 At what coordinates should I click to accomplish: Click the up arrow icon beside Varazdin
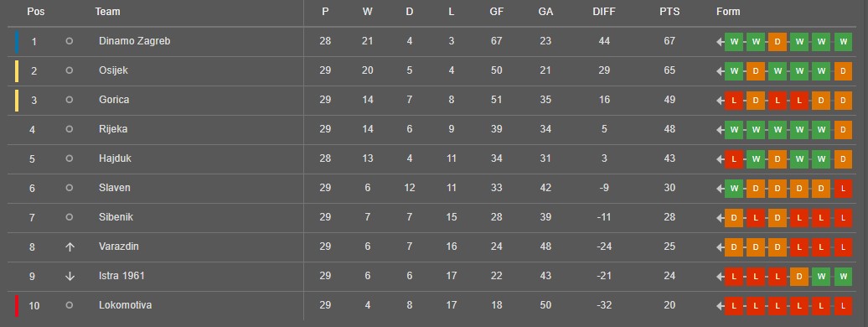point(70,247)
